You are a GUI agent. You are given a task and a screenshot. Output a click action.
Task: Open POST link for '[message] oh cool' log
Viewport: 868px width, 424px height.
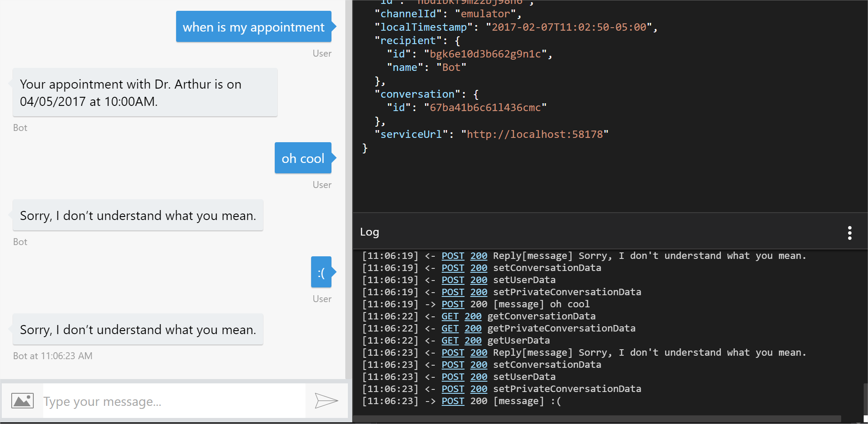tap(453, 304)
